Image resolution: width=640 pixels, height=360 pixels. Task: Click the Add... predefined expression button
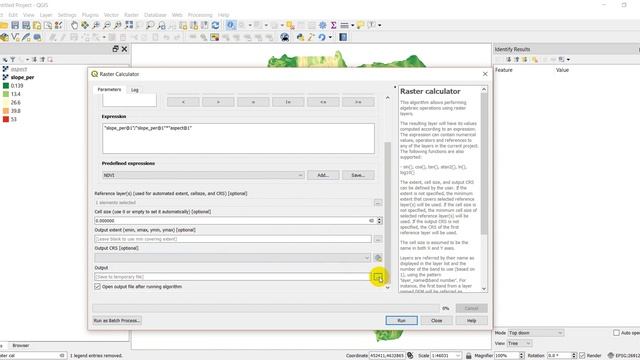[x=323, y=175]
